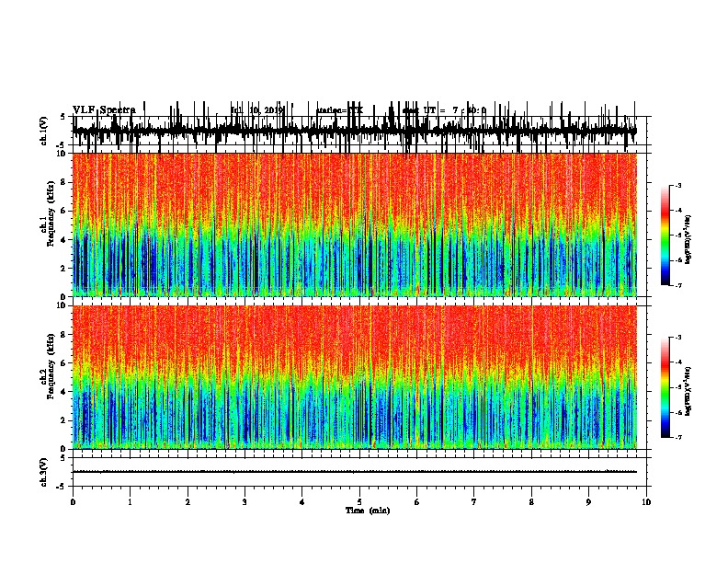Click the ch.1 color bar log(PSD) label
The height and width of the screenshot is (563, 728).
tap(688, 240)
